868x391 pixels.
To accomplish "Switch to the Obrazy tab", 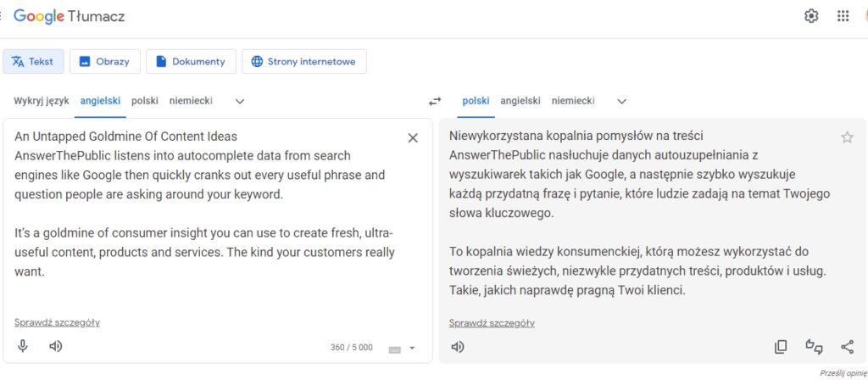I will click(x=104, y=61).
